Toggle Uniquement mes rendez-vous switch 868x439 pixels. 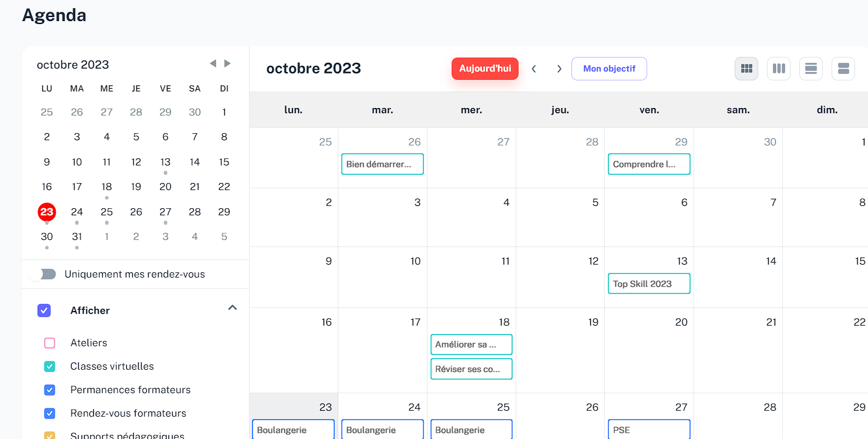pos(43,274)
